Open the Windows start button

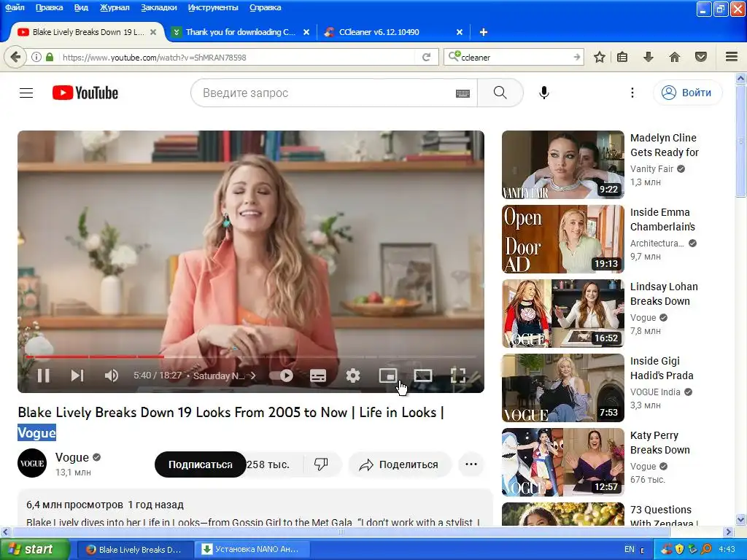click(x=34, y=550)
